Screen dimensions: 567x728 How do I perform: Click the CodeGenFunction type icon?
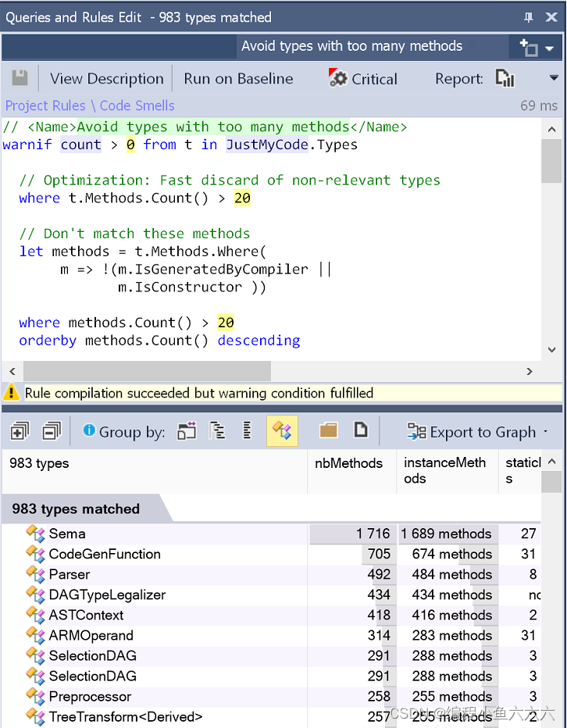[x=35, y=554]
